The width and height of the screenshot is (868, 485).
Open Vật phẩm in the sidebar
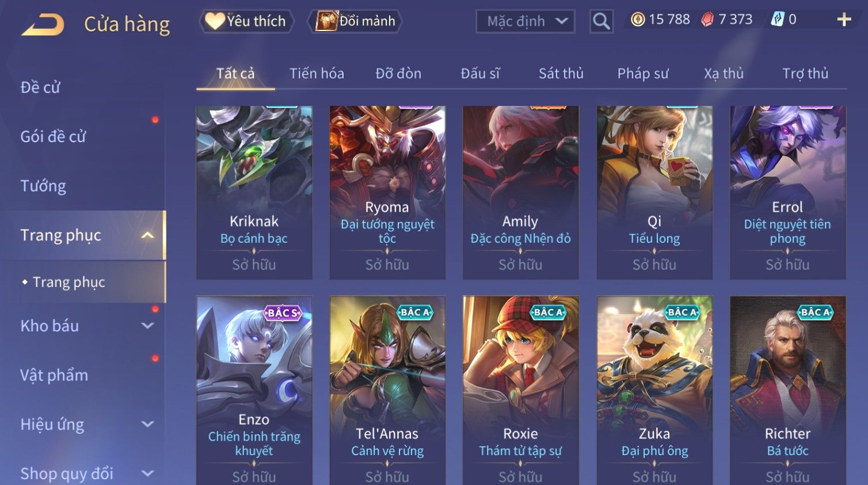coord(54,375)
